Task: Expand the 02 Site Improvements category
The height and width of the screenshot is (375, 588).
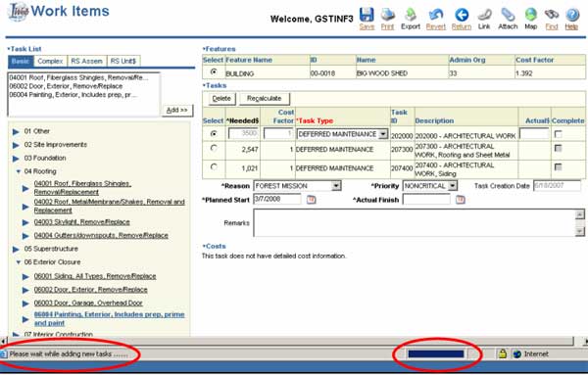Action: tap(16, 145)
